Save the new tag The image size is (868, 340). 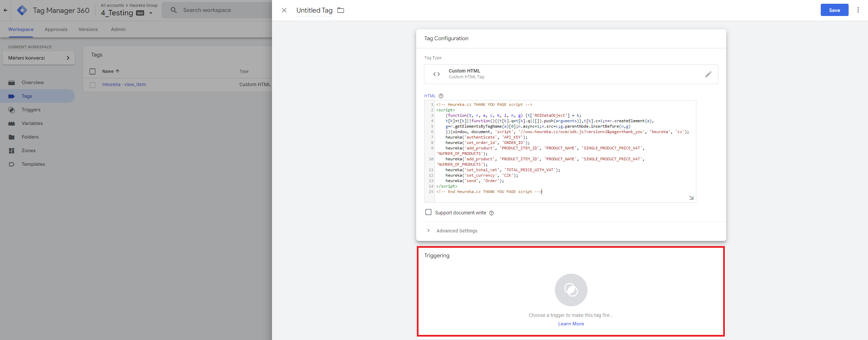click(834, 10)
